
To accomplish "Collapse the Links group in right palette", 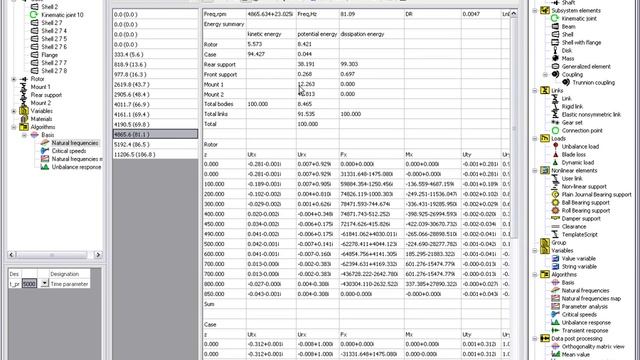I will pos(535,91).
